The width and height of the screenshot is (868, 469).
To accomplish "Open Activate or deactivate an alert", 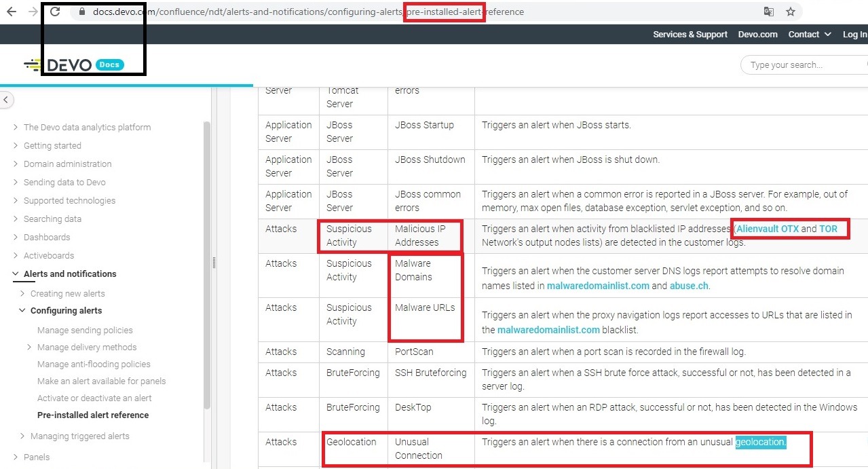I will 94,398.
